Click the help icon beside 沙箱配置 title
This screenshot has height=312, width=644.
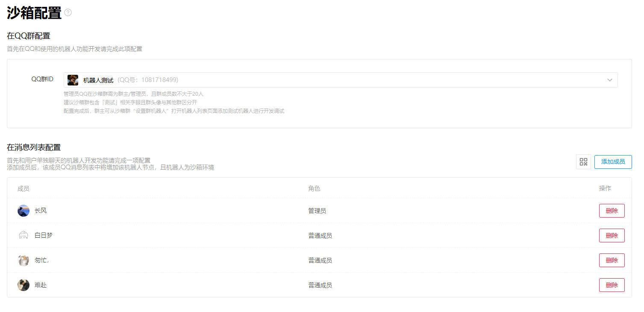[68, 13]
